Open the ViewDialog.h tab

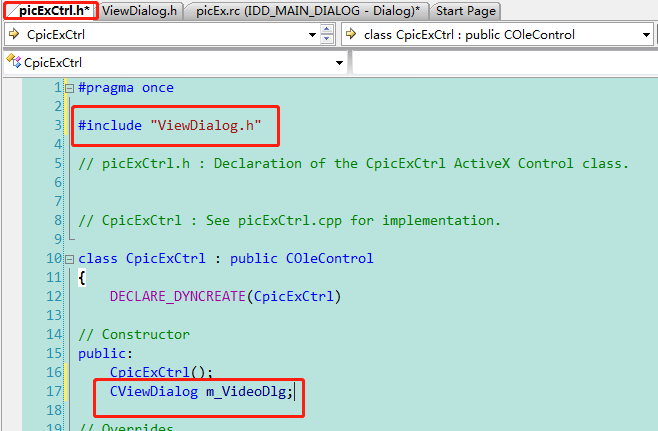click(x=140, y=11)
